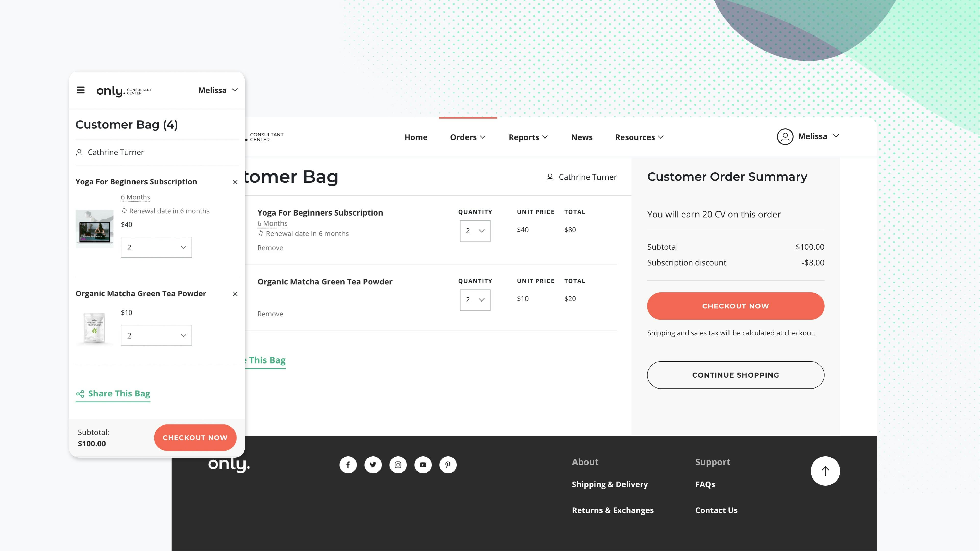Click the Yoga subscription product thumbnail

[x=94, y=229]
